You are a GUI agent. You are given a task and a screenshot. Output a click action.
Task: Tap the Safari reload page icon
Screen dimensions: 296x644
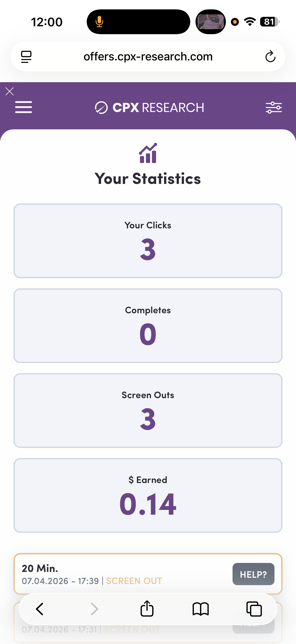click(x=270, y=57)
